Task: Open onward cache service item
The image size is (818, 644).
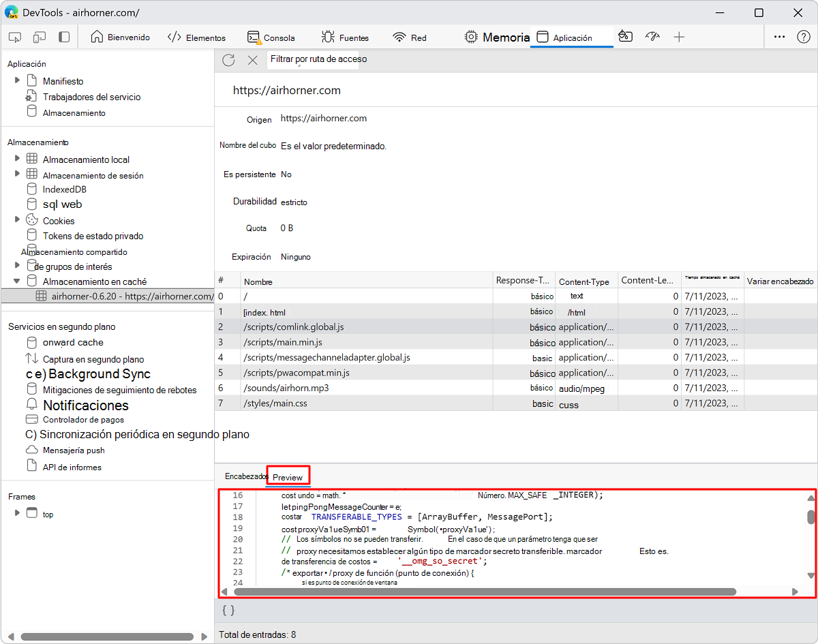Action: pos(73,342)
